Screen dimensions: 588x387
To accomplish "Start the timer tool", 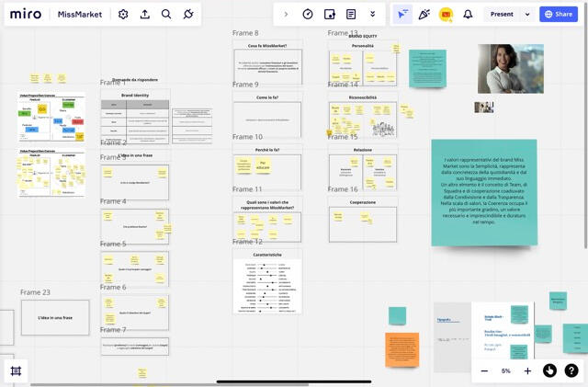I will click(308, 15).
